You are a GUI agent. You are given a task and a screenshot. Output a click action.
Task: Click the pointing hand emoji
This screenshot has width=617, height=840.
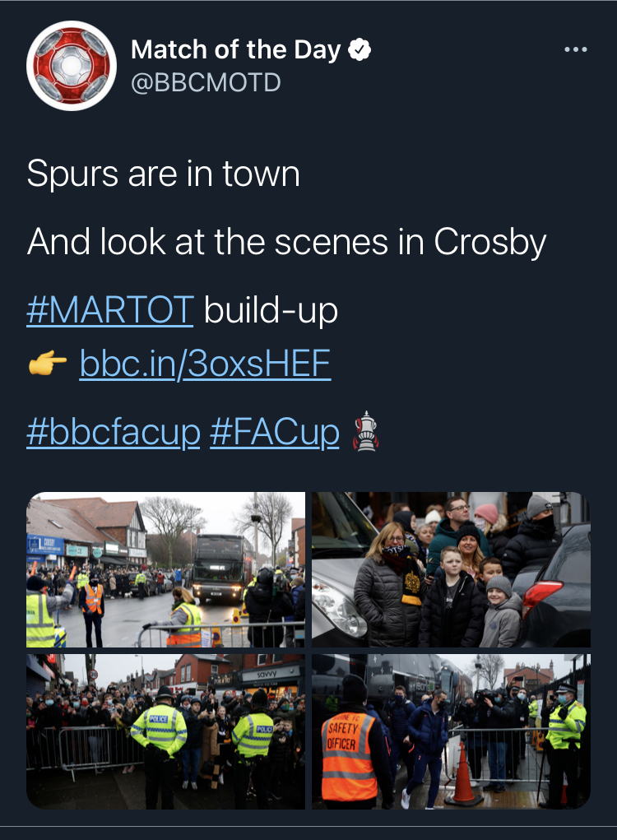(x=48, y=363)
